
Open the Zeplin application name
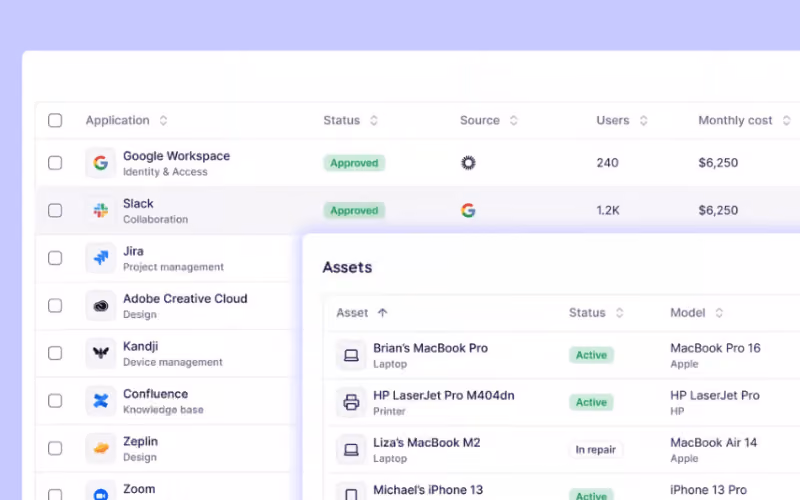tap(140, 441)
